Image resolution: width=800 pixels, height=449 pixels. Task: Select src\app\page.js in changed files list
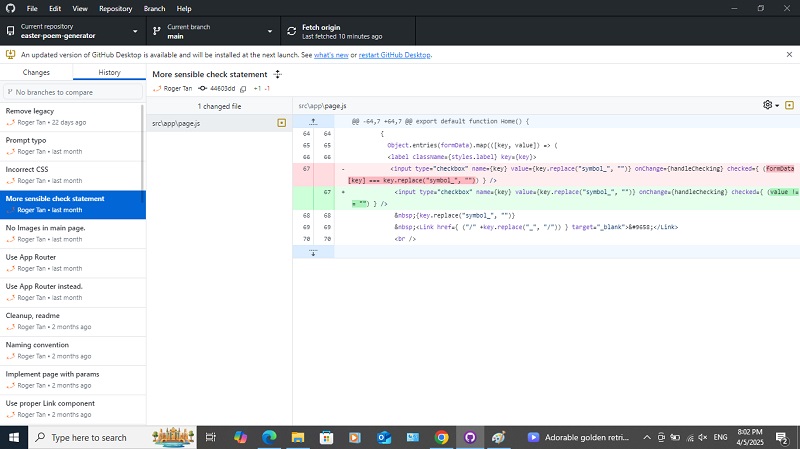(x=219, y=123)
